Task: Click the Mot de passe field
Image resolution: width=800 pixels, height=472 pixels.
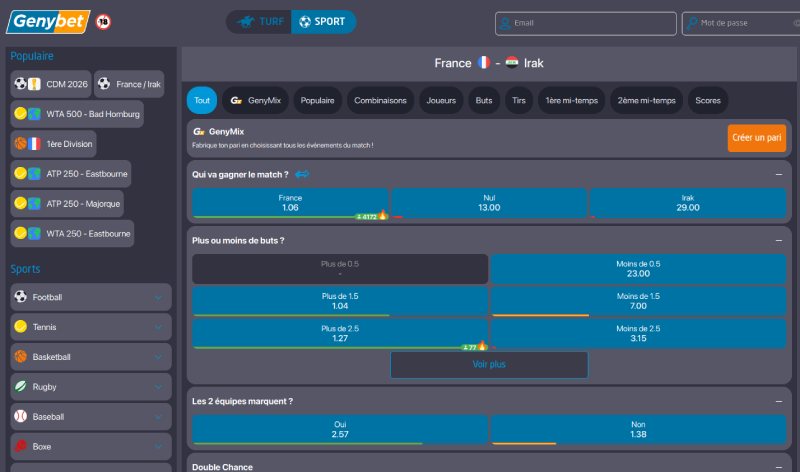Action: 741,23
